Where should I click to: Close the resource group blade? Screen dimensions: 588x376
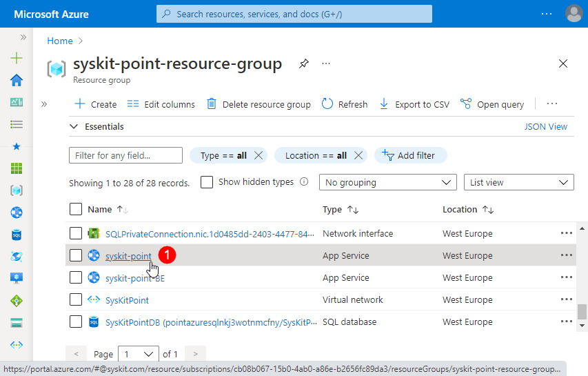click(563, 63)
